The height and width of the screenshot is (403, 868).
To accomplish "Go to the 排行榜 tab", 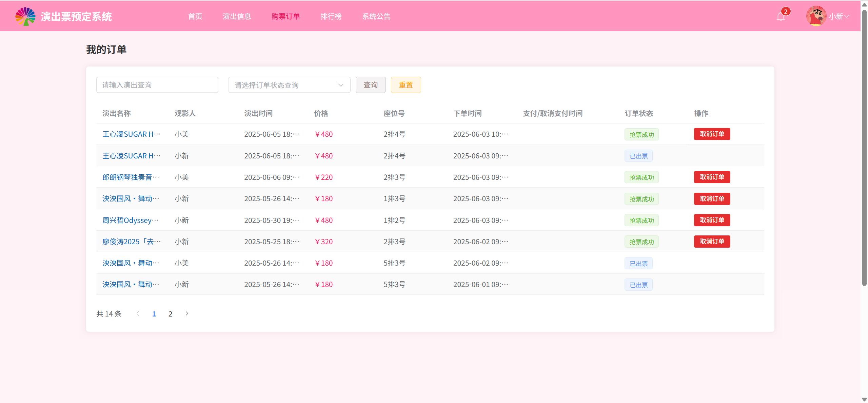I will pyautogui.click(x=331, y=16).
